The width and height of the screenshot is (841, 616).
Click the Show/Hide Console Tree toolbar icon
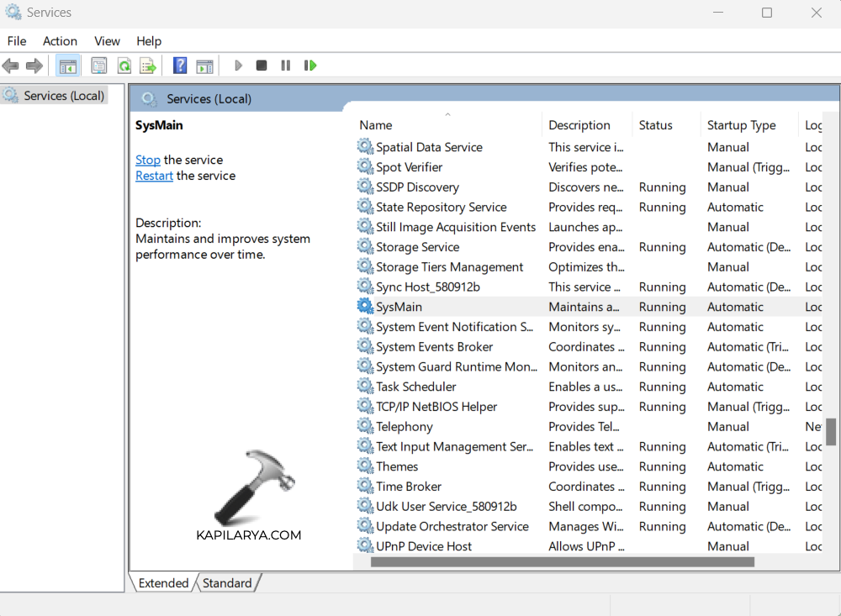pos(68,66)
